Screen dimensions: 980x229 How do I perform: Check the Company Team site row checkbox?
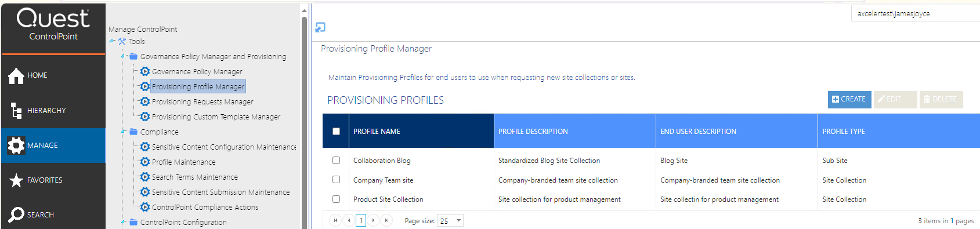coord(336,180)
